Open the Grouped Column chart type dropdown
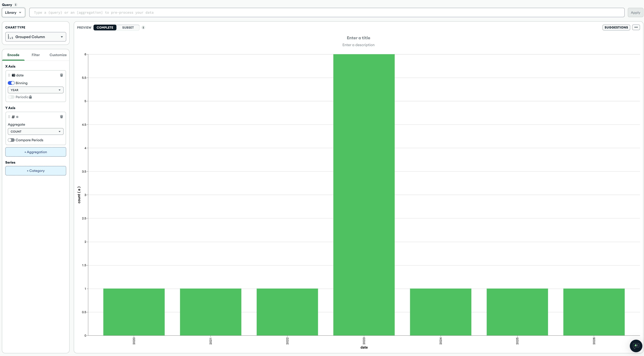Viewport: 644px width, 356px height. click(35, 37)
